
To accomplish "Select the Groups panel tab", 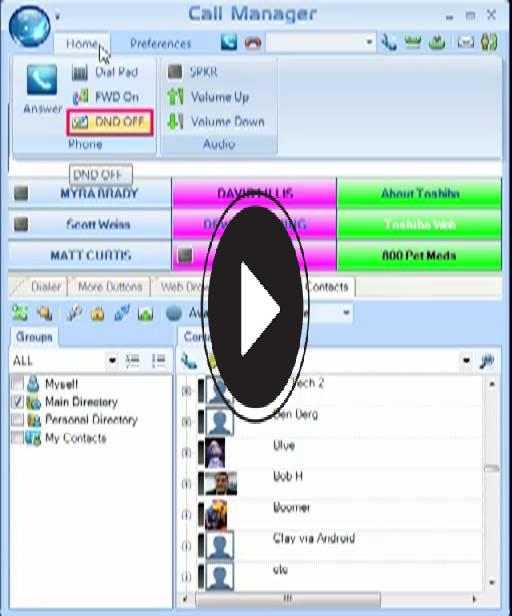I will [34, 337].
